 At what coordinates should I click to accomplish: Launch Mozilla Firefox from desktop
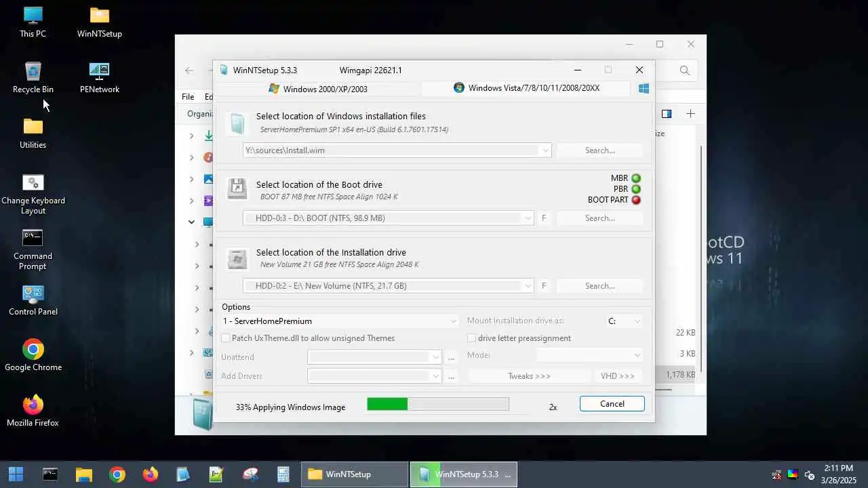[33, 411]
